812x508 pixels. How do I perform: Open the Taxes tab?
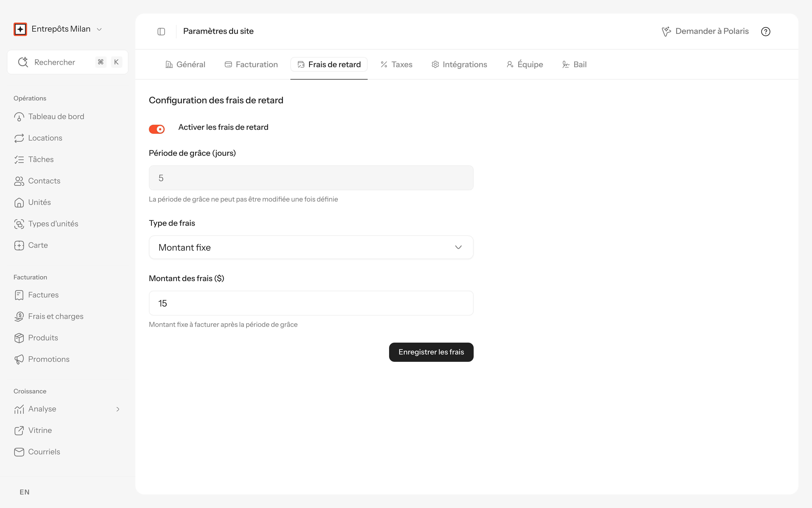(396, 64)
